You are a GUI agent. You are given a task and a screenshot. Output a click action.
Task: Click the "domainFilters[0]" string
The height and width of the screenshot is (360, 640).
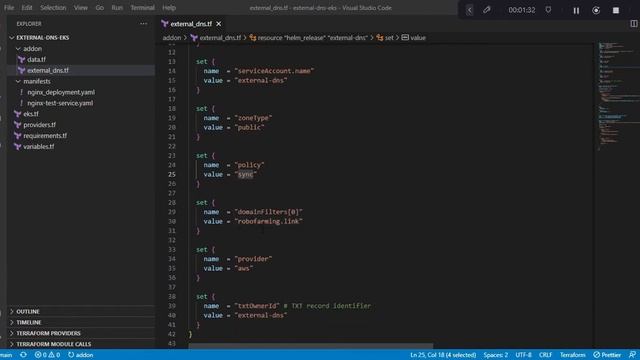(x=269, y=212)
